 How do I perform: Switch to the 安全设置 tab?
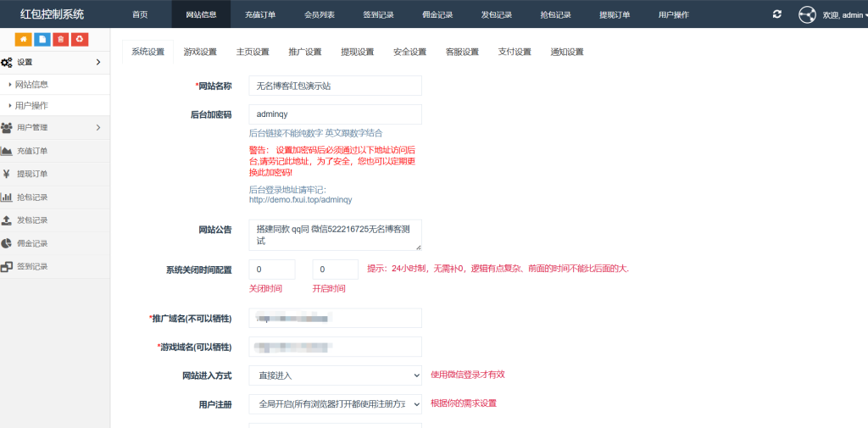coord(409,52)
